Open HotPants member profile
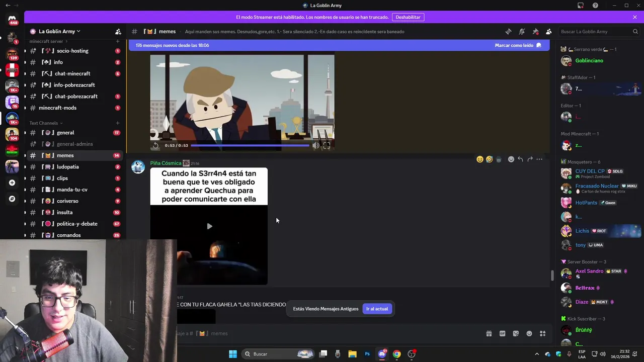Viewport: 644px width, 362px height. (600, 203)
